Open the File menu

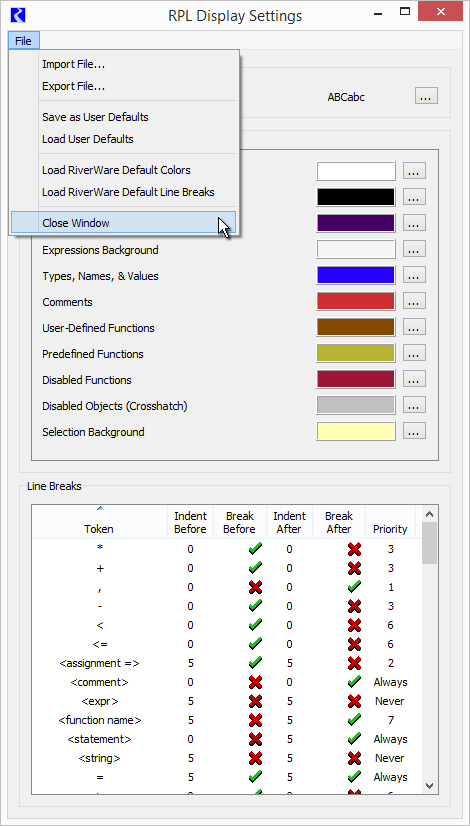click(23, 41)
